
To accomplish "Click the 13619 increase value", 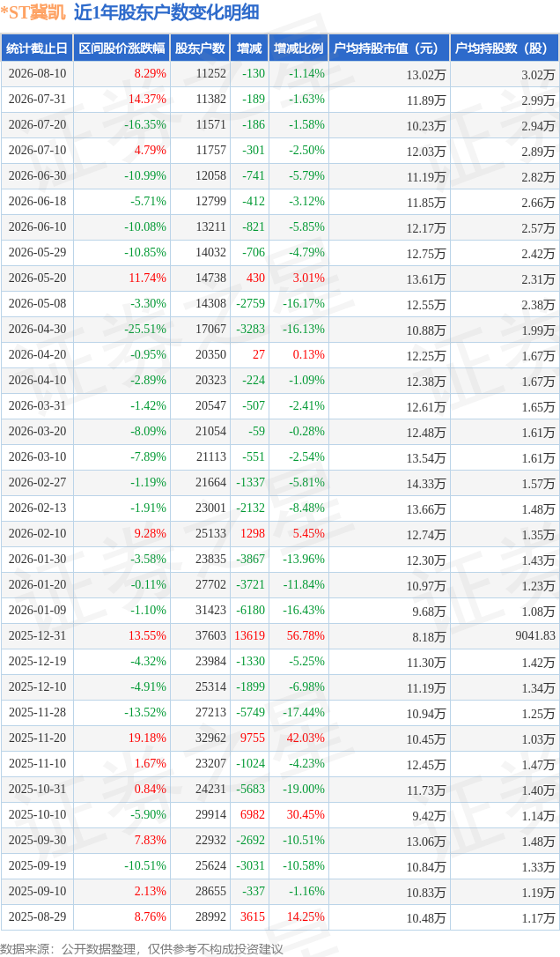I will (x=249, y=635).
